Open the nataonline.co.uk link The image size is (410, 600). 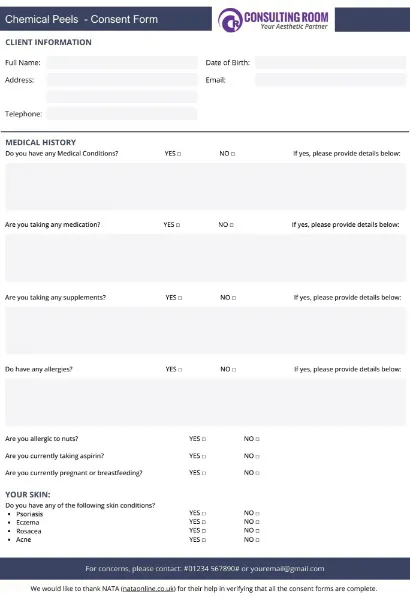coord(148,589)
